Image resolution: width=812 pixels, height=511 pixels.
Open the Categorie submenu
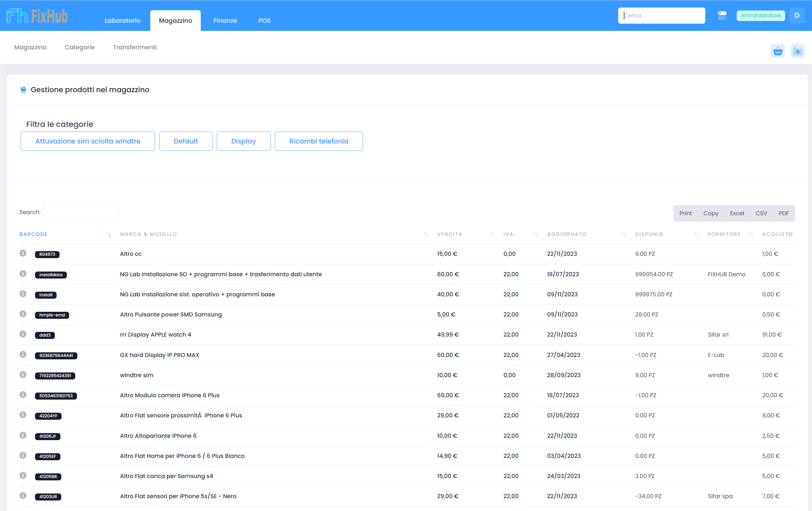pos(80,47)
